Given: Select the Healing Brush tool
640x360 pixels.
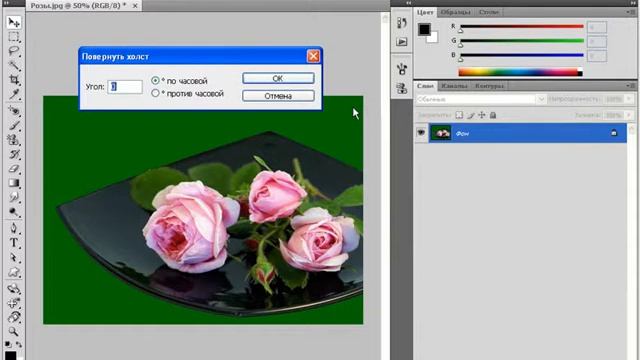Looking at the screenshot, I should (13, 111).
